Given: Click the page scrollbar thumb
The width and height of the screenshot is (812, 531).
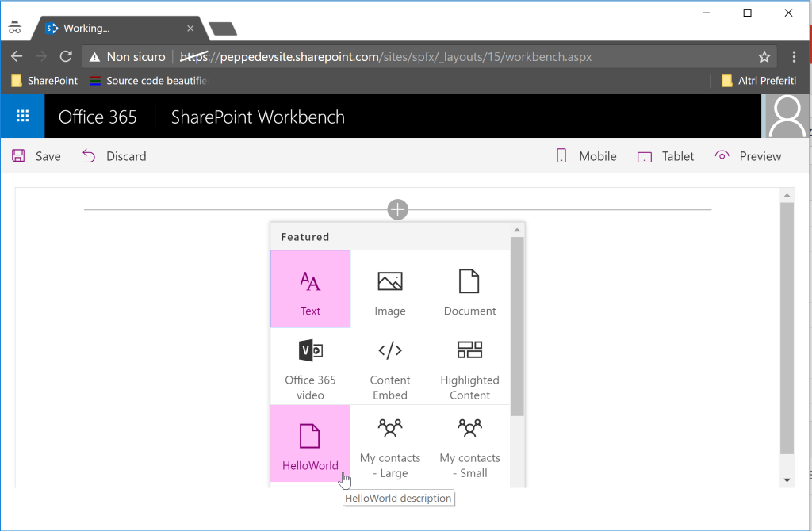Looking at the screenshot, I should click(x=787, y=328).
